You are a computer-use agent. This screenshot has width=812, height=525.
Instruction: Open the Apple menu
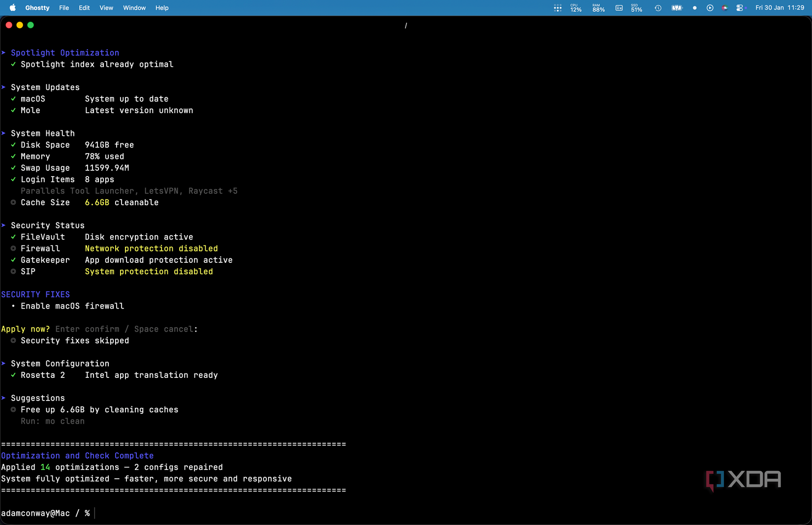click(x=13, y=8)
